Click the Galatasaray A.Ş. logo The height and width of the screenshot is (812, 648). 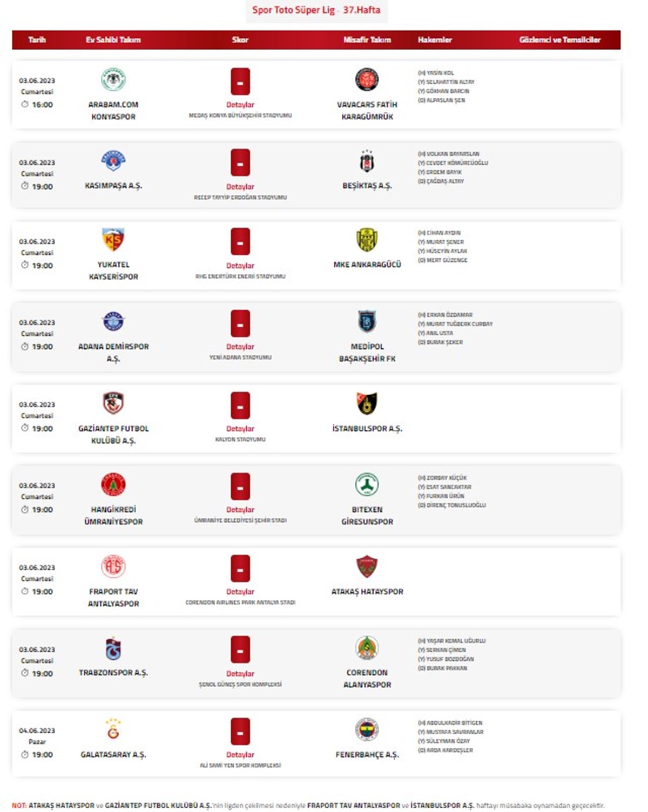tap(113, 729)
